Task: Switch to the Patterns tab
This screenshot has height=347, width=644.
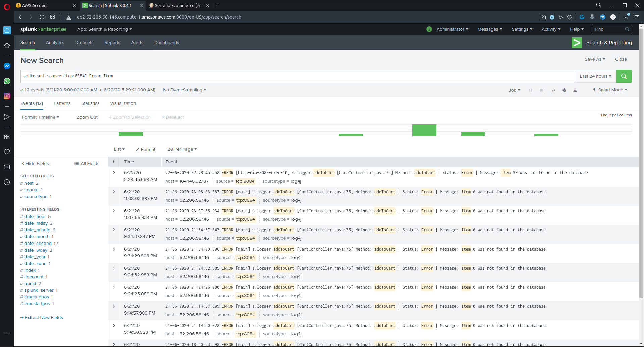Action: (x=62, y=103)
